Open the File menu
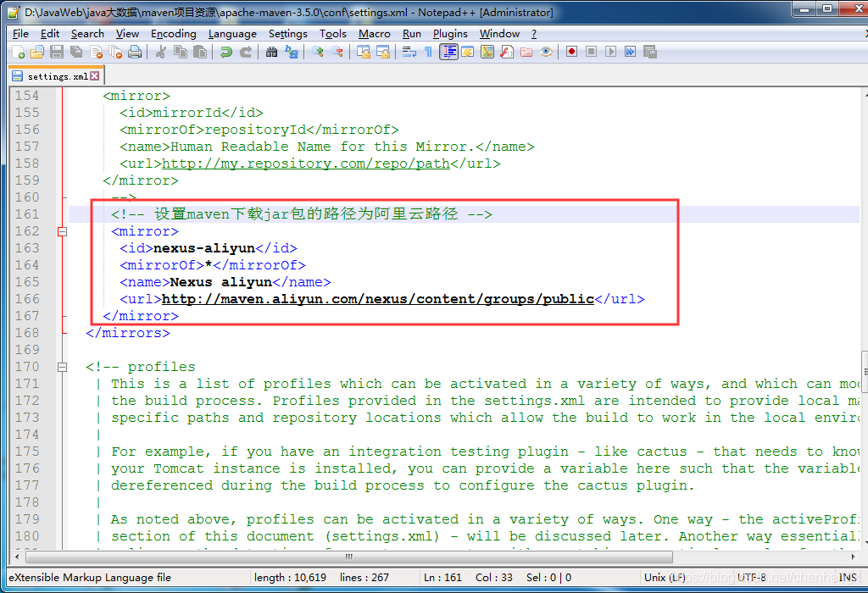The width and height of the screenshot is (868, 593). pyautogui.click(x=20, y=34)
